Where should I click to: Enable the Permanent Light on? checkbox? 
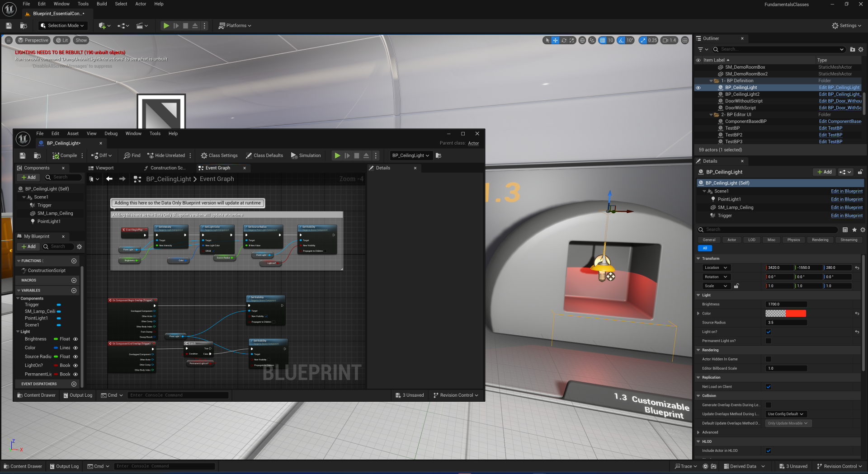click(768, 341)
